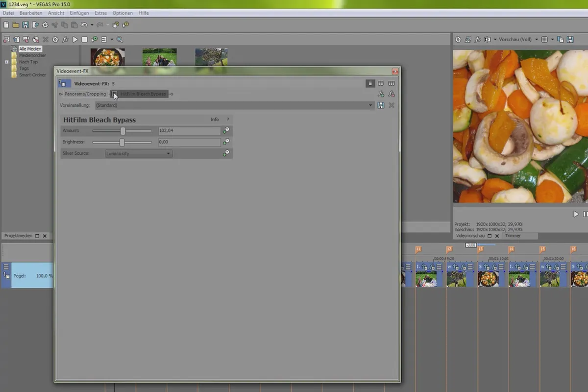Select the Smart-Ordner folder
This screenshot has height=392, width=588.
32,75
